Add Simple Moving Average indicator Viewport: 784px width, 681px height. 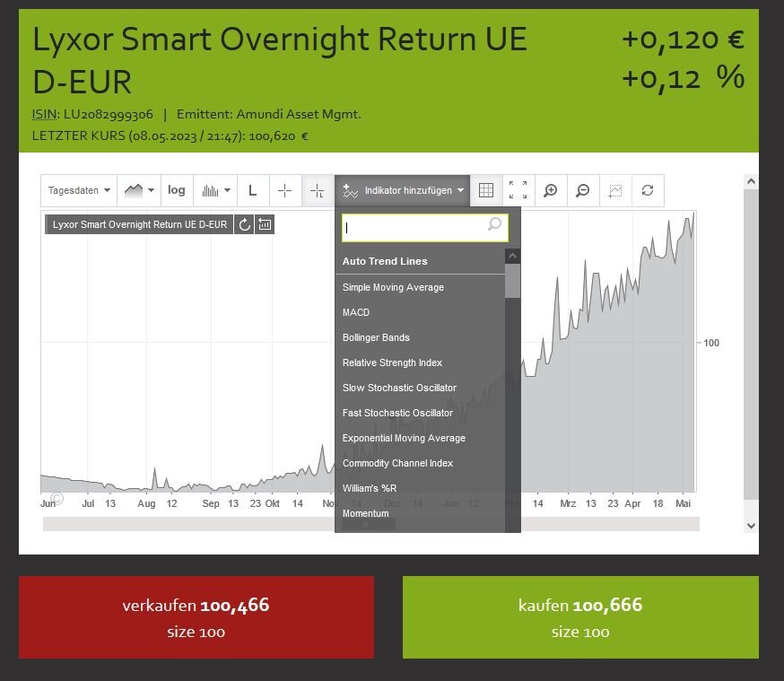coord(393,287)
